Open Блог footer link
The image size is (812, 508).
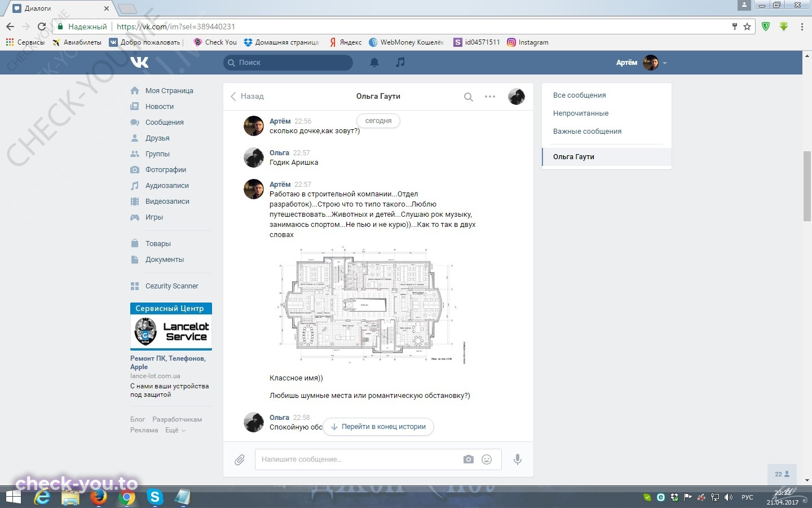click(138, 419)
